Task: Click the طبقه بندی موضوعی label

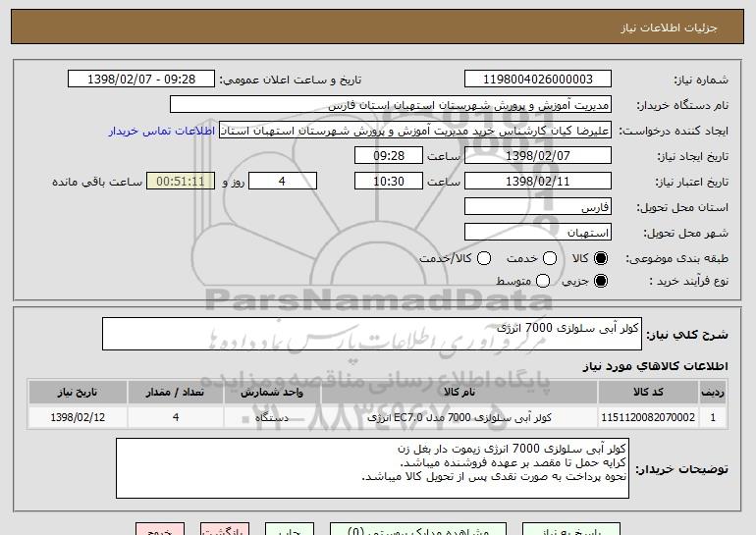Action: tap(677, 259)
